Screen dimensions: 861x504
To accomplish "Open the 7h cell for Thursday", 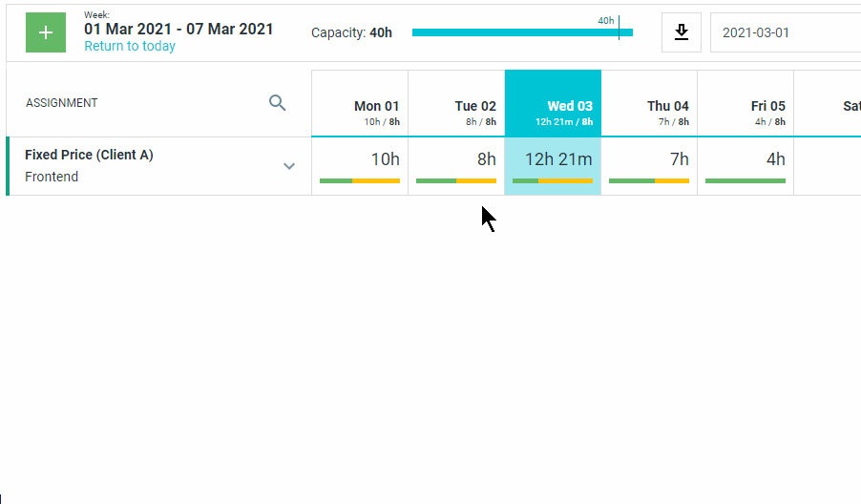I will tap(650, 166).
